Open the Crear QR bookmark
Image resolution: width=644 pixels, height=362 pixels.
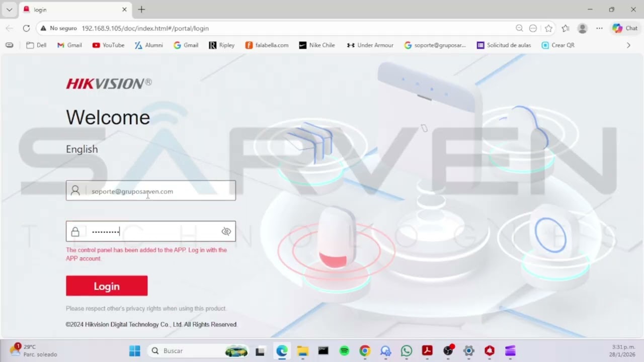click(x=558, y=45)
